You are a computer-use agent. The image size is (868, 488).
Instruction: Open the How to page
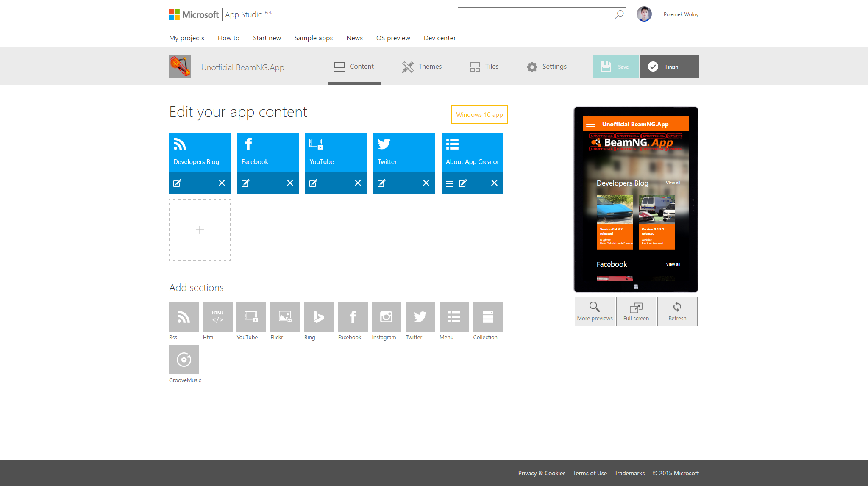(228, 38)
